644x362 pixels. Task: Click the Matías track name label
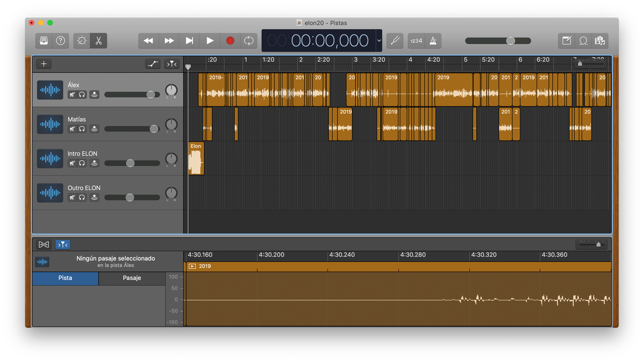(x=77, y=119)
